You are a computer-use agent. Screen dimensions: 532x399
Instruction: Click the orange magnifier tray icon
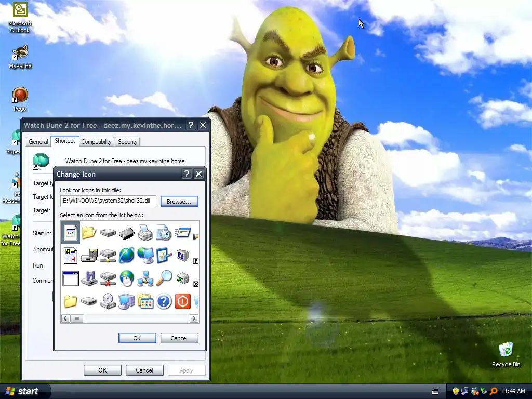click(x=494, y=391)
